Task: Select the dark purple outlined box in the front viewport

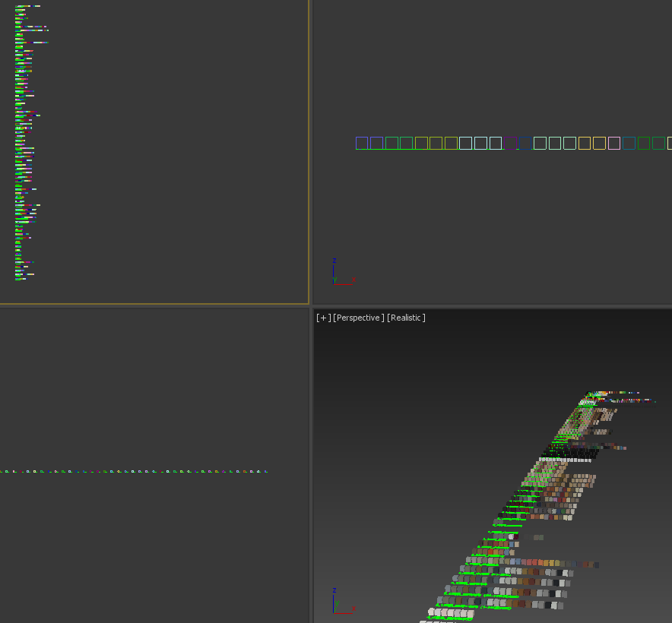Action: [x=510, y=143]
